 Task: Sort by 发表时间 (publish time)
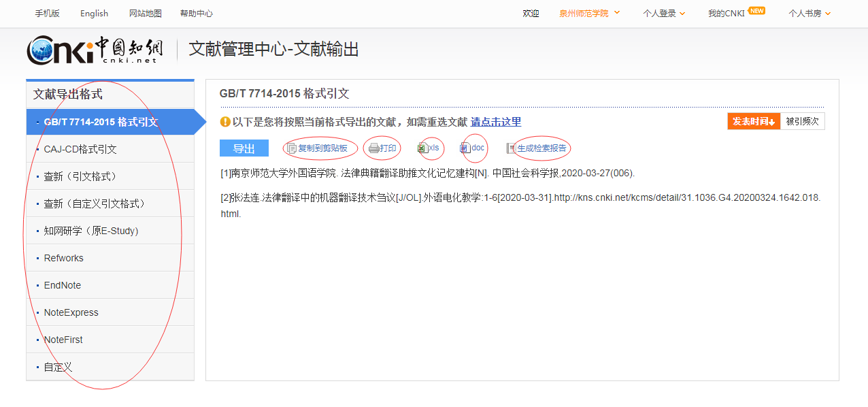[753, 121]
